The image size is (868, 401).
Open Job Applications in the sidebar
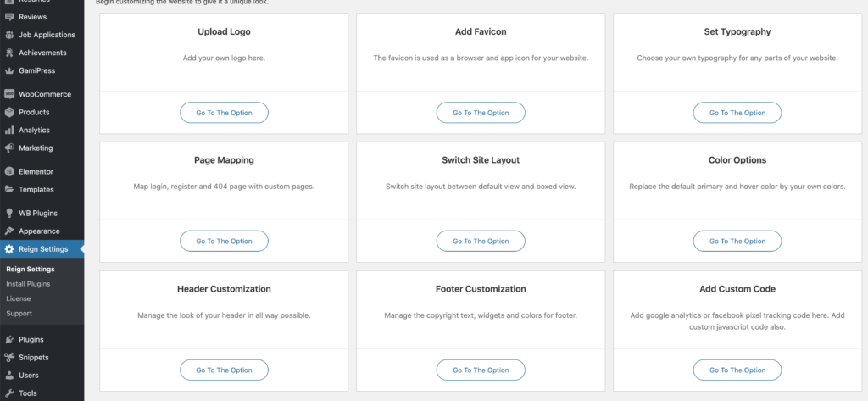pos(47,35)
